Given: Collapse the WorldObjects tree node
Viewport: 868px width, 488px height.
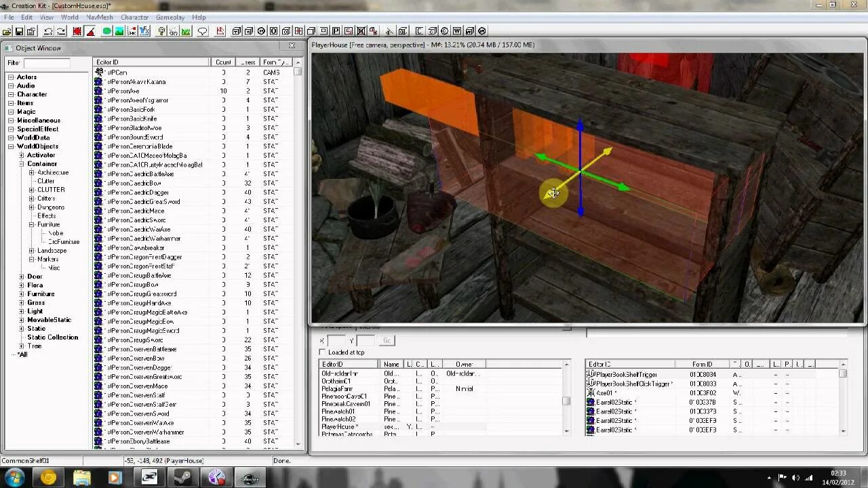Looking at the screenshot, I should click(x=11, y=146).
